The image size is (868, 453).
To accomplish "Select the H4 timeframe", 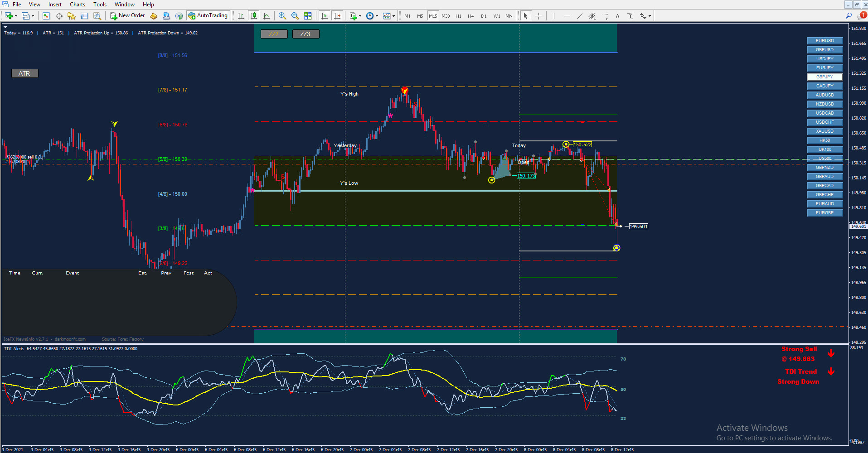I will 471,16.
